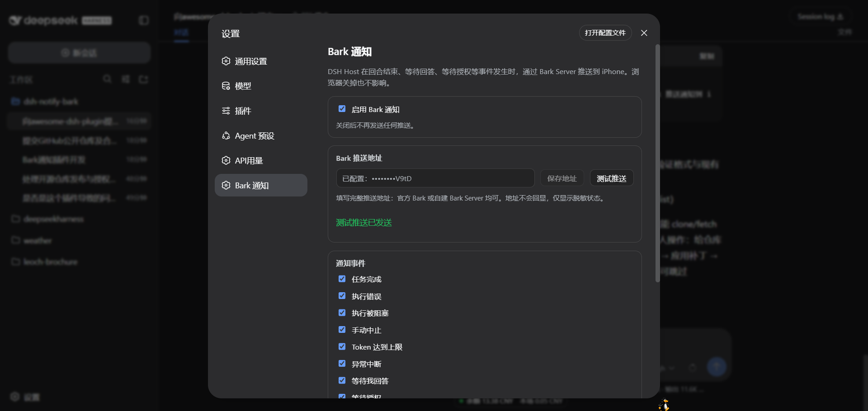Close the 设置 dialog with the X
This screenshot has width=868, height=411.
(644, 33)
